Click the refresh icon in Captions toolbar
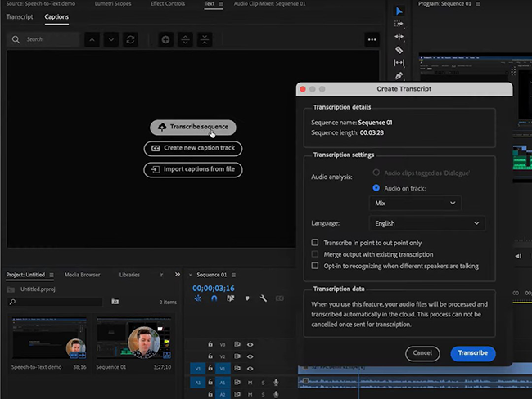Screen dimensions: 532x399 131,40
